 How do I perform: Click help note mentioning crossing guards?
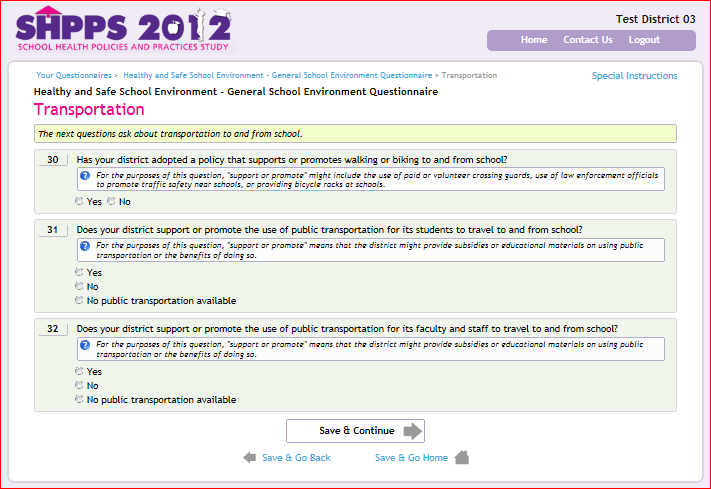[371, 180]
